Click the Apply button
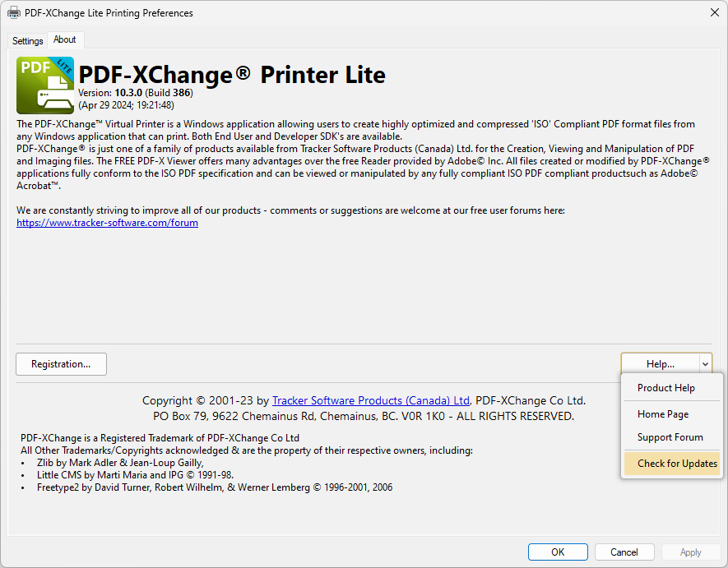This screenshot has height=568, width=728. pos(690,552)
